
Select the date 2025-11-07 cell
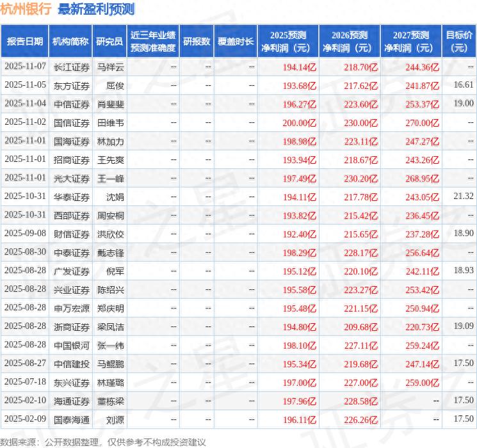click(x=25, y=67)
